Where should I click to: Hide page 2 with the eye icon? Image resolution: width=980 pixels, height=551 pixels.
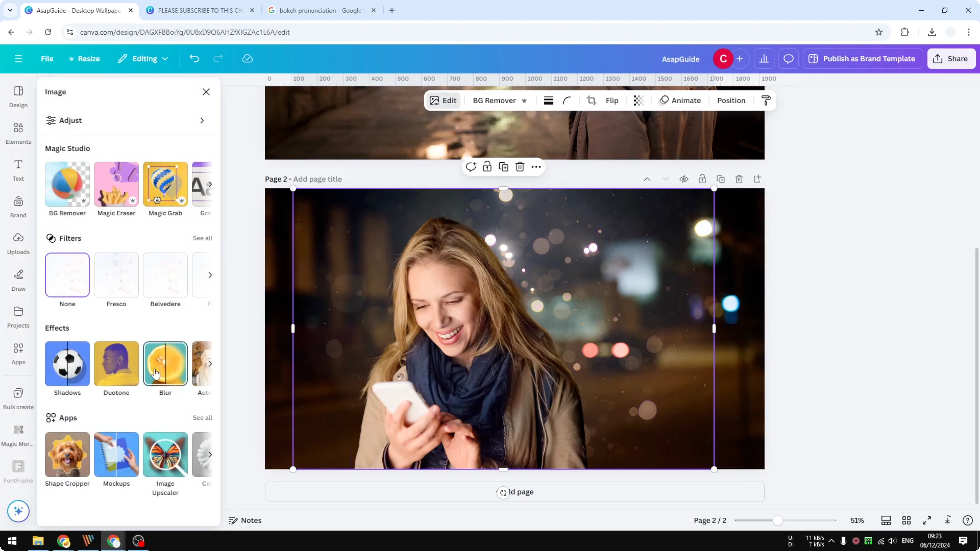[684, 179]
